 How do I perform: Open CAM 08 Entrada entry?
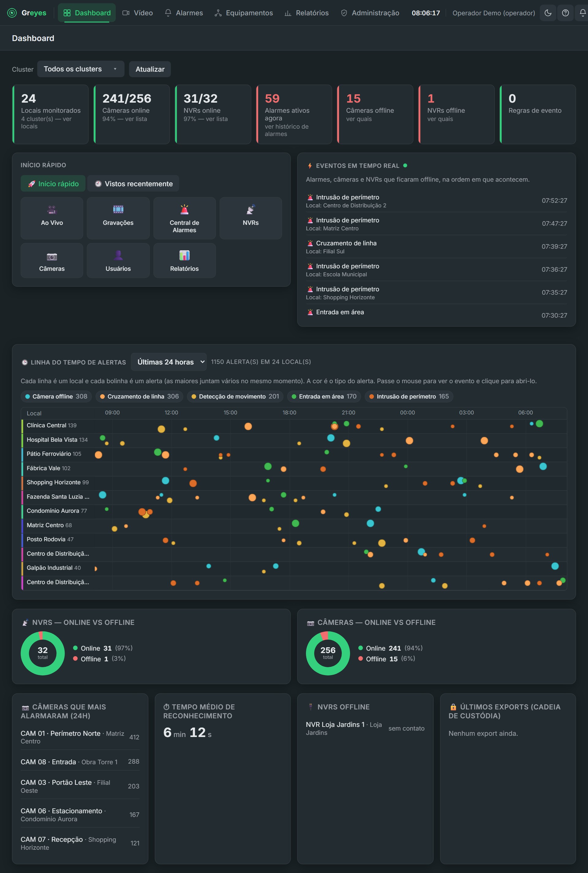80,762
